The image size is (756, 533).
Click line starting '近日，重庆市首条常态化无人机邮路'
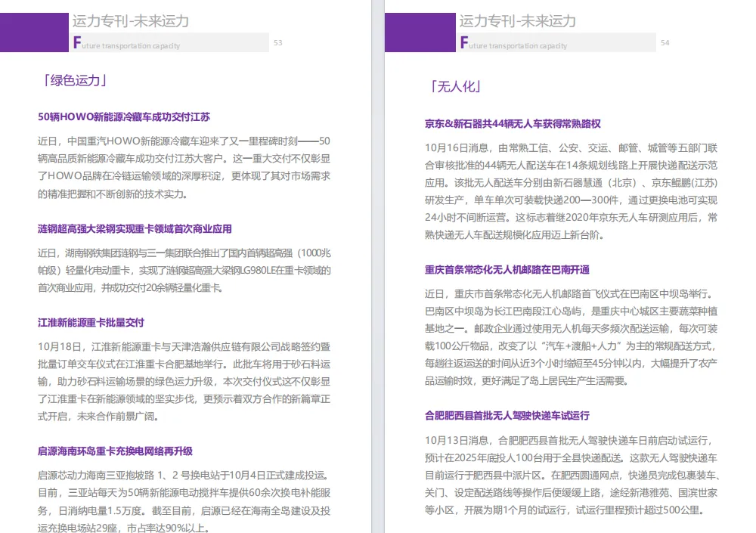571,294
